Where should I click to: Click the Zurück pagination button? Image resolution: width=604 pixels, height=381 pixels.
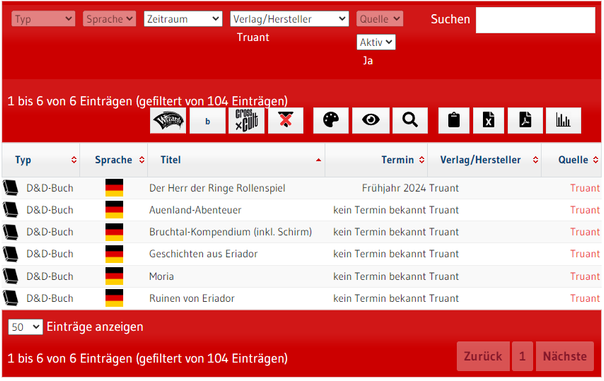point(483,356)
